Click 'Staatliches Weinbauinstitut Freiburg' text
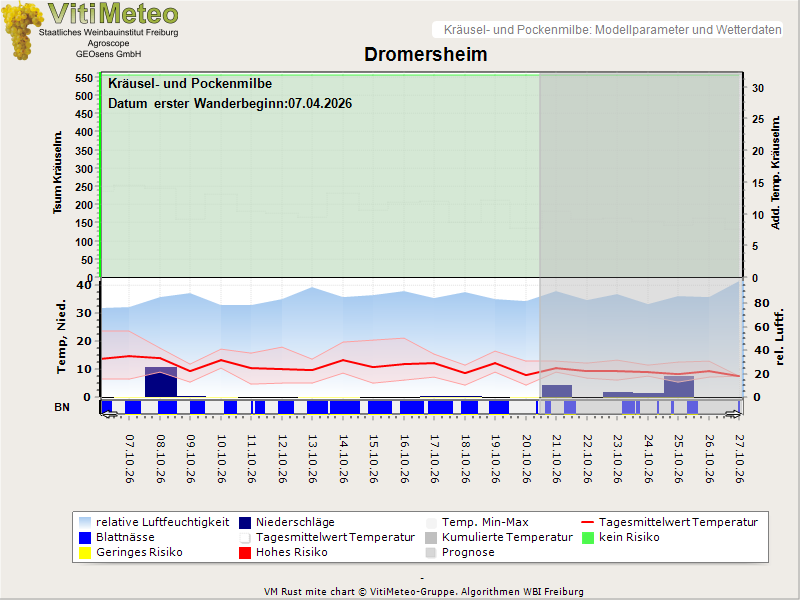Screen dimensions: 800x600 pos(109,32)
